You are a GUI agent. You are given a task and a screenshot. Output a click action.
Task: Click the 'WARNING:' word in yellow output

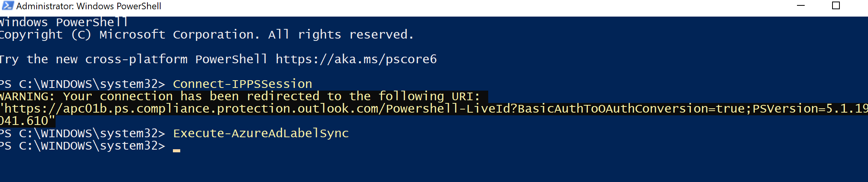27,96
